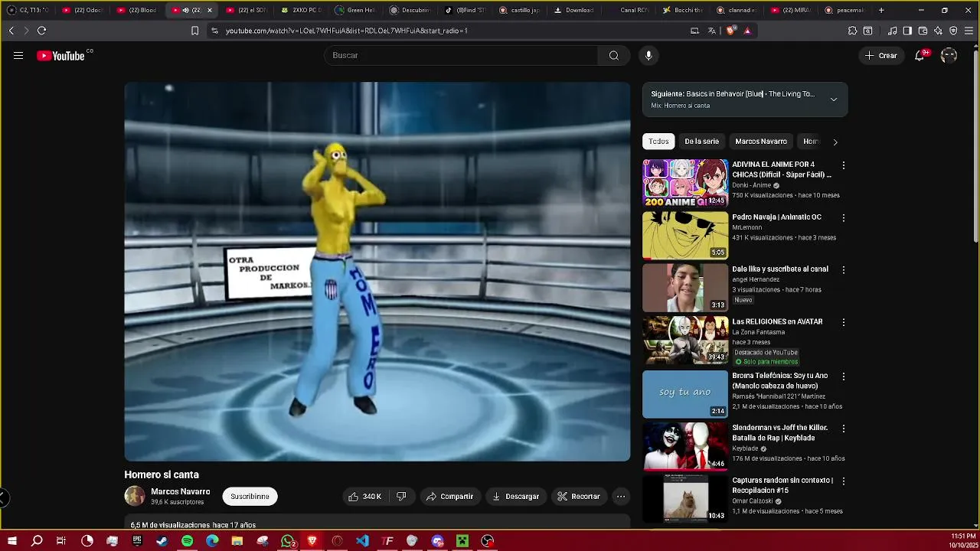Go back using browser back arrow
The width and height of the screenshot is (980, 551).
pos(11,31)
